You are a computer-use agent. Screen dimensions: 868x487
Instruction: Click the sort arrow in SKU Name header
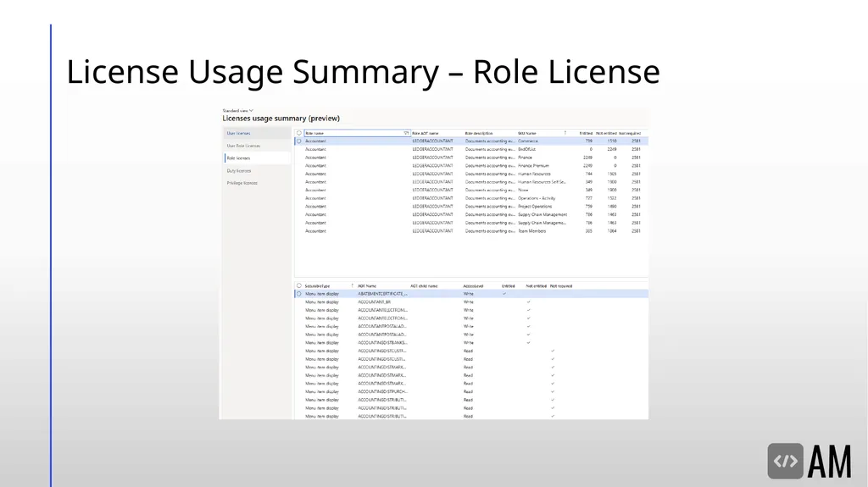565,133
